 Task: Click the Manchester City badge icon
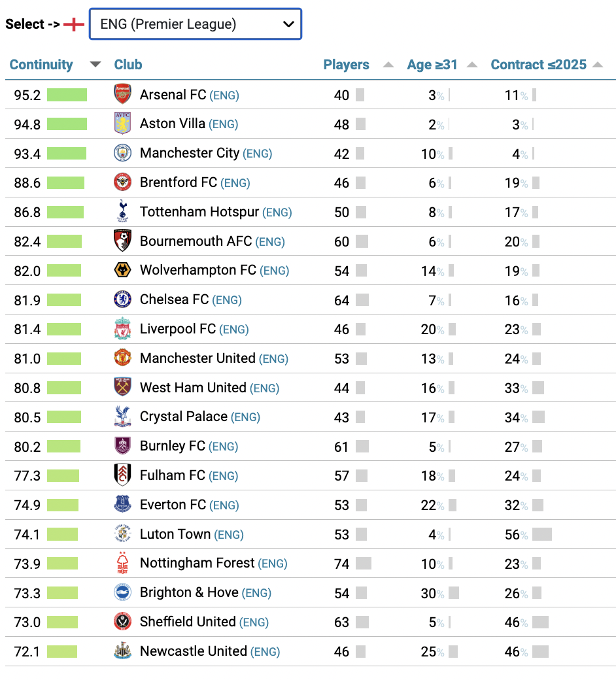(x=123, y=153)
